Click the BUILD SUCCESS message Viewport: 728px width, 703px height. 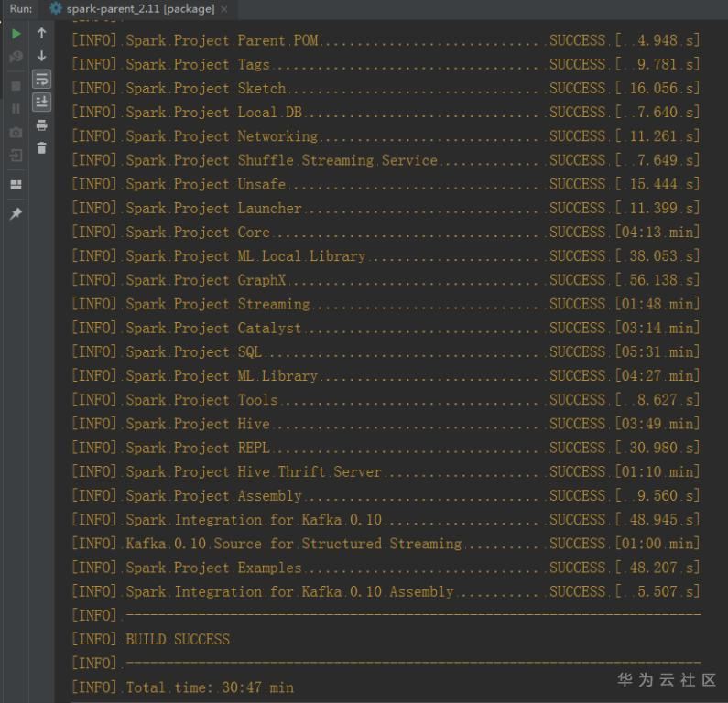pyautogui.click(x=178, y=640)
